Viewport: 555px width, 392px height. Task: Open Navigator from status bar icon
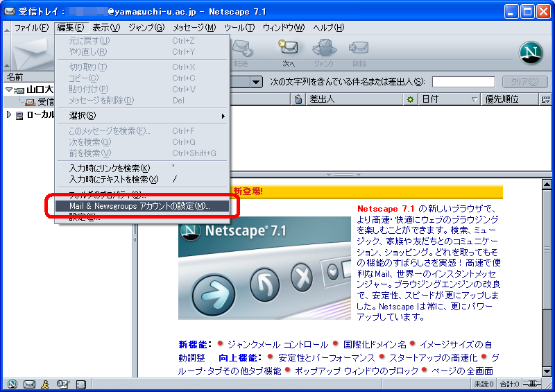click(12, 384)
